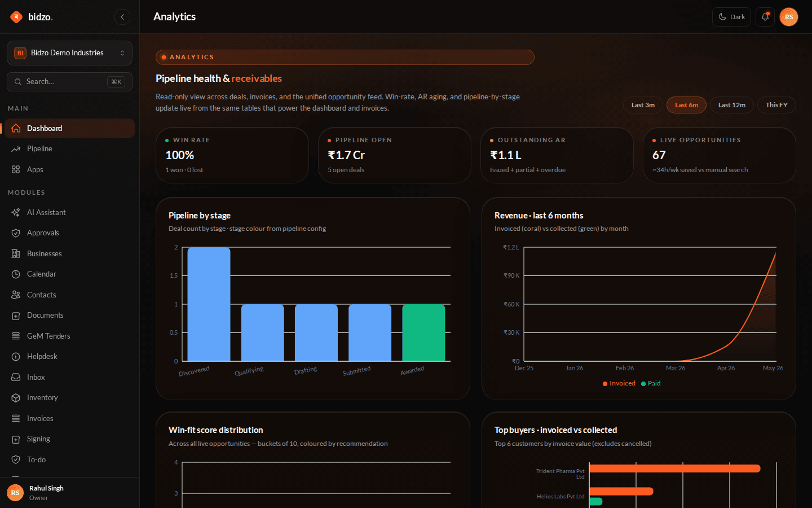
Task: Click the search magnifier icon
Action: click(18, 82)
